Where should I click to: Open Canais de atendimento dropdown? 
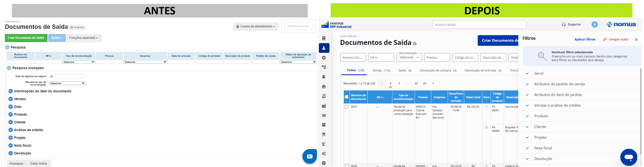tap(256, 26)
